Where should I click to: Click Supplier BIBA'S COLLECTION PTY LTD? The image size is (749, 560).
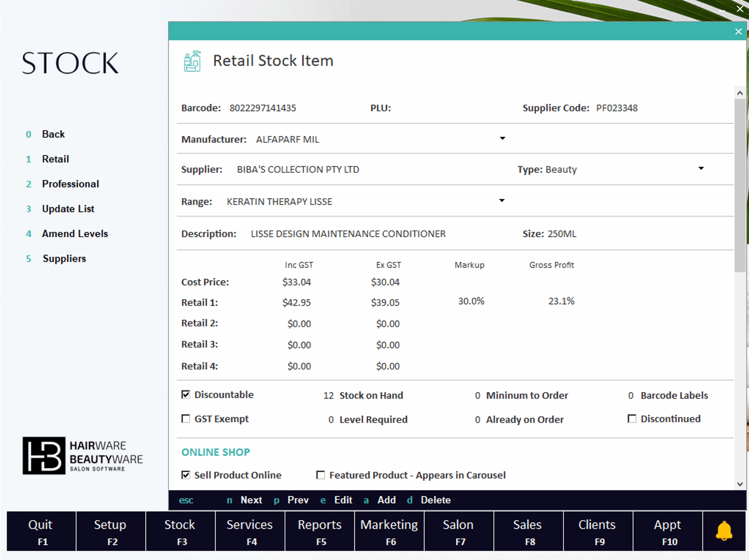coord(298,169)
